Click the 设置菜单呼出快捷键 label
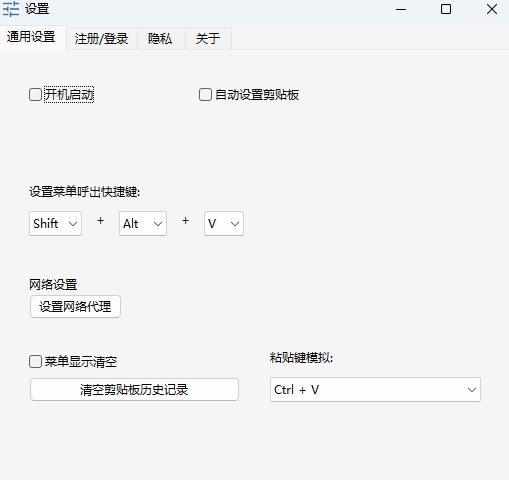The image size is (509, 480). [85, 192]
